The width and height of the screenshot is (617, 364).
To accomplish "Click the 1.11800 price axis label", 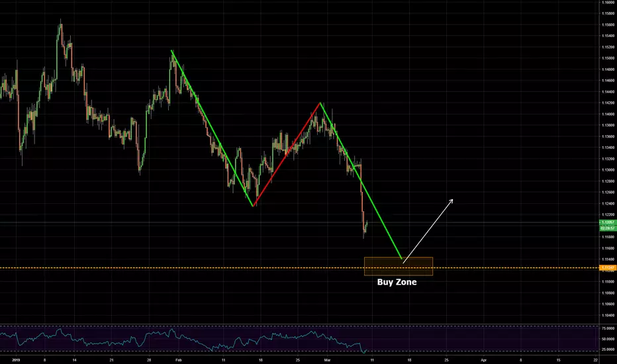I will [608, 237].
